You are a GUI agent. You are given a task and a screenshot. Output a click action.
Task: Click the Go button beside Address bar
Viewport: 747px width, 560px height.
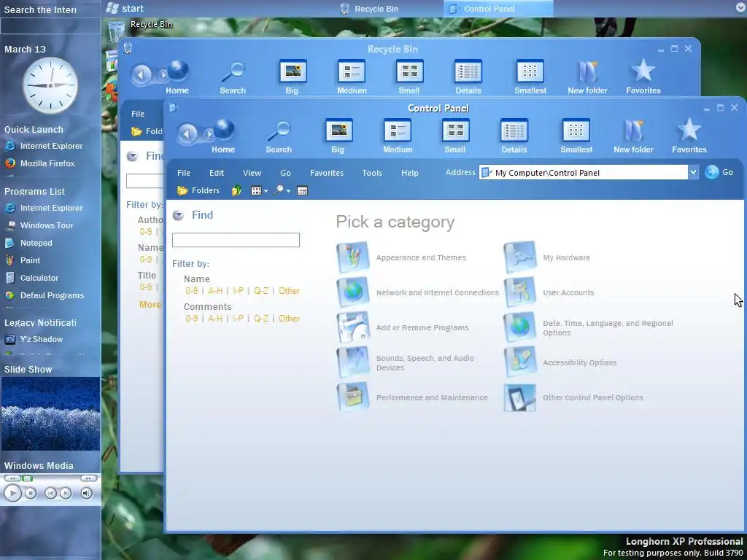point(719,172)
